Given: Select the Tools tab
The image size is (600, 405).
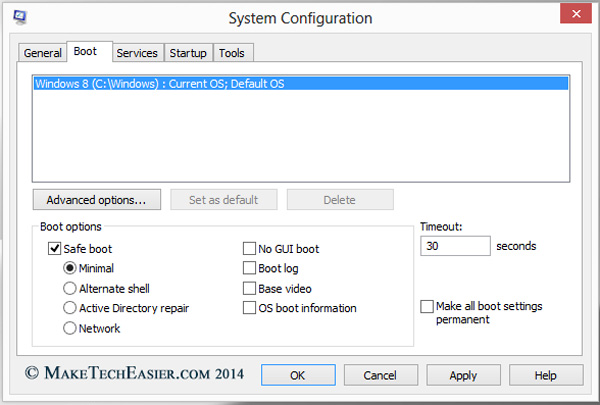Looking at the screenshot, I should (232, 52).
